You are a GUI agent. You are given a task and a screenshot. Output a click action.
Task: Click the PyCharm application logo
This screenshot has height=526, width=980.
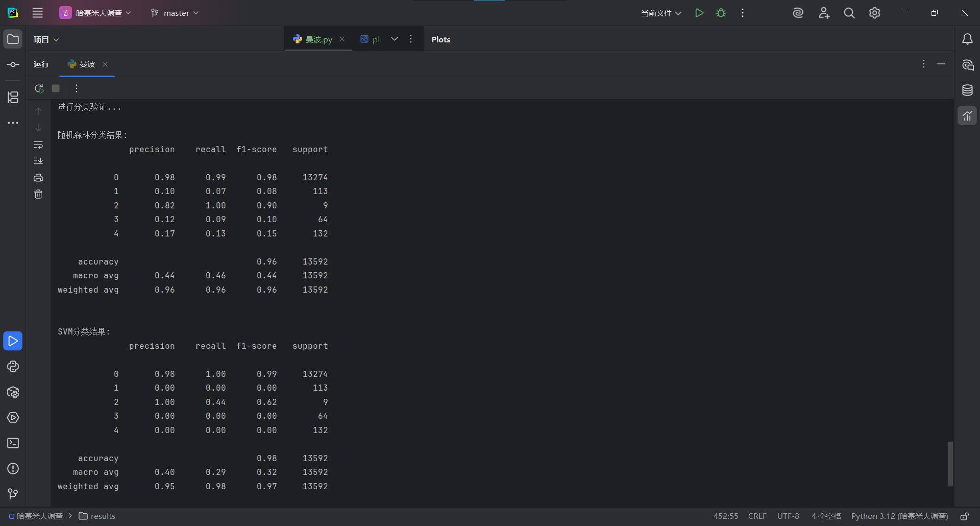pyautogui.click(x=13, y=13)
